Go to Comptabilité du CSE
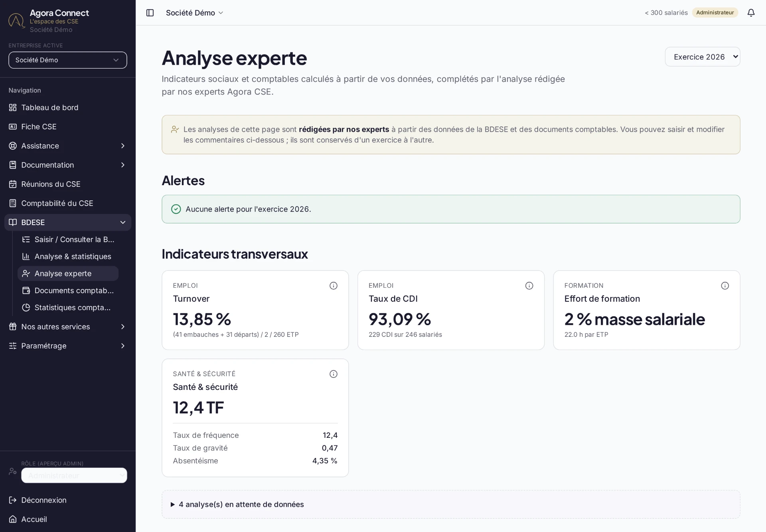Viewport: 766px width, 532px height. tap(68, 203)
